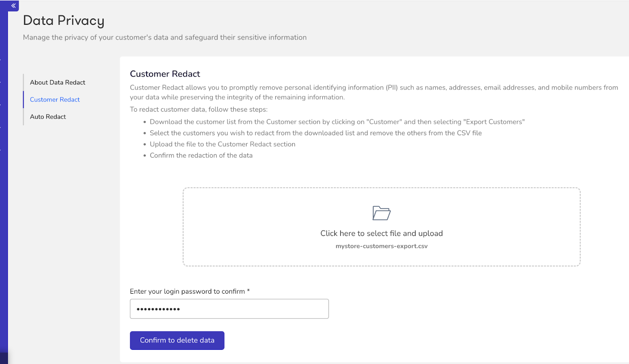Image resolution: width=629 pixels, height=364 pixels.
Task: Open the About Data Redact tab
Action: tap(57, 82)
